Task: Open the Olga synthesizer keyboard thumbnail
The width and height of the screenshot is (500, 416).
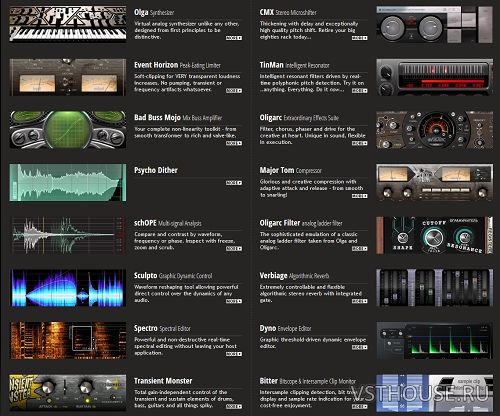Action: [68, 24]
